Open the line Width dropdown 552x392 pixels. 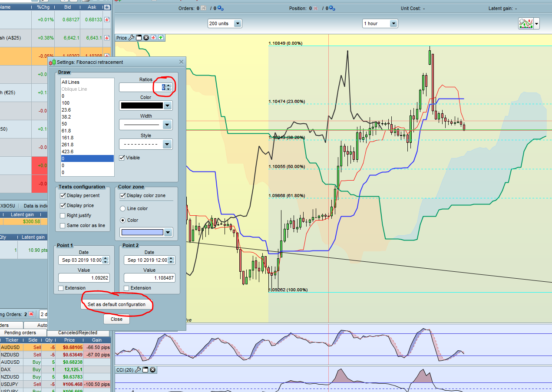pos(168,125)
